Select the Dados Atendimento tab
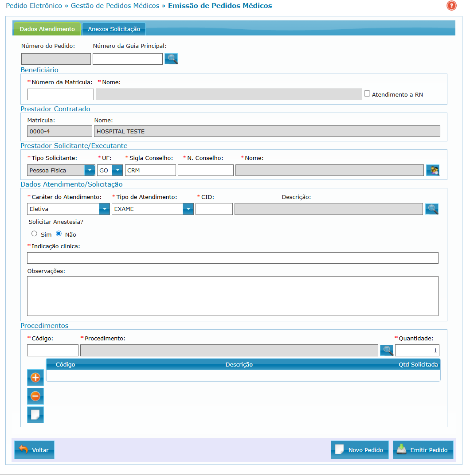The height and width of the screenshot is (476, 470). [47, 29]
